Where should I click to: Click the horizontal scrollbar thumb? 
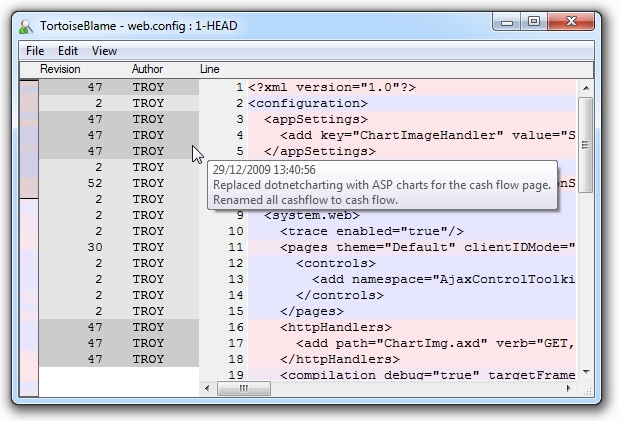244,389
